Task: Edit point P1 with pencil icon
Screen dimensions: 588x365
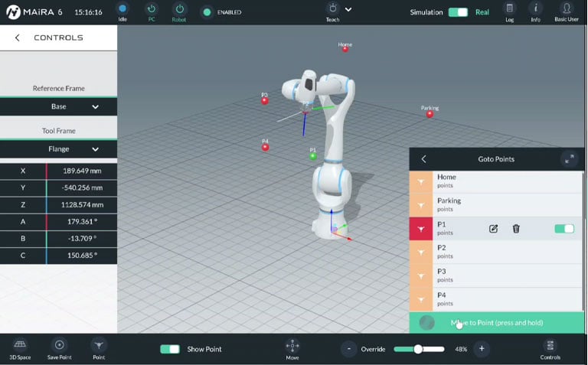Action: 494,229
